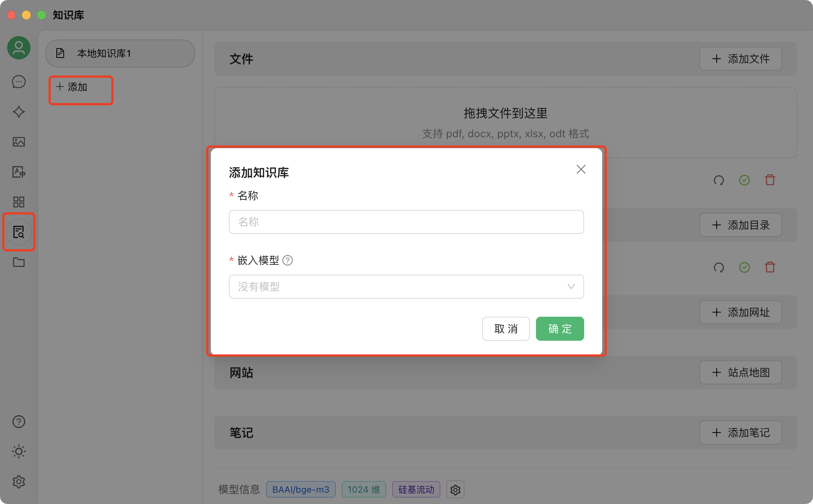Select the knowledge base sidebar icon
This screenshot has width=813, height=504.
[x=18, y=232]
